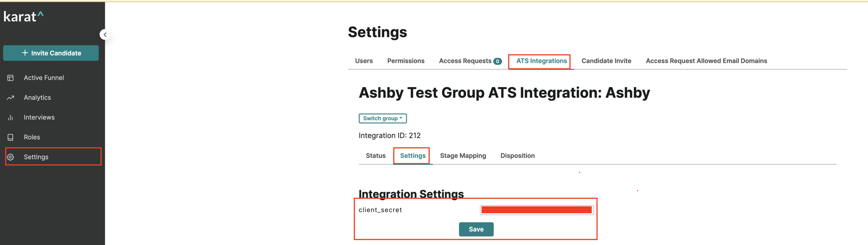The image size is (868, 245).
Task: Open the Stage Mapping tab
Action: 463,156
